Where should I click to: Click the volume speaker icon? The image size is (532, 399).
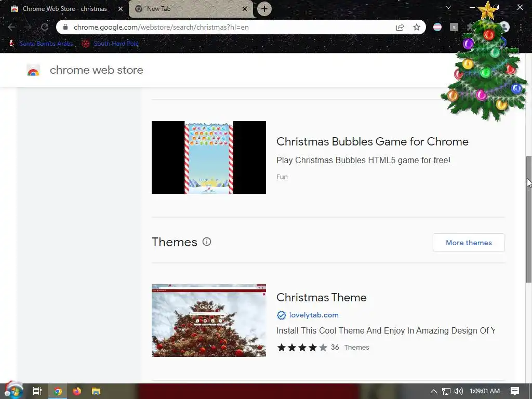point(458,391)
